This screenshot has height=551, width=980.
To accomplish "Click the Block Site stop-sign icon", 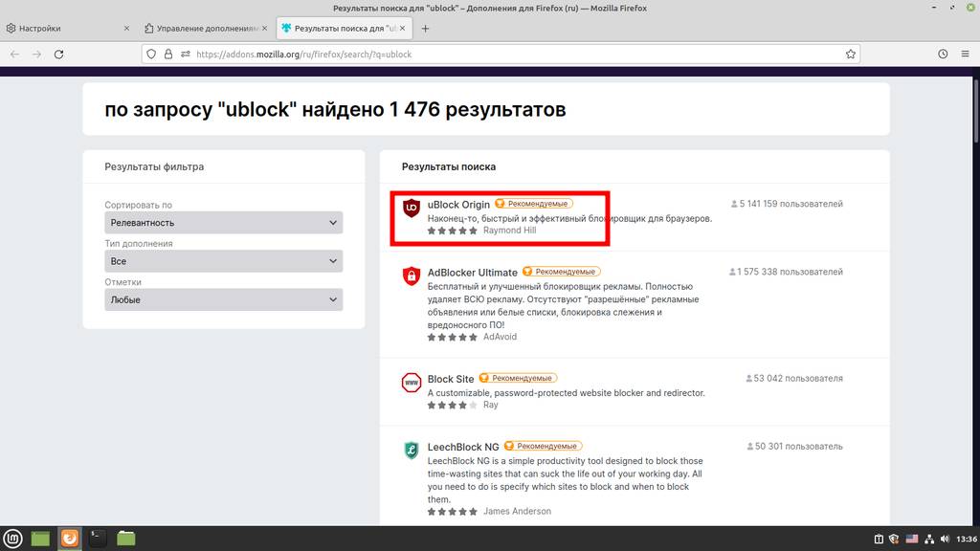I will click(412, 383).
